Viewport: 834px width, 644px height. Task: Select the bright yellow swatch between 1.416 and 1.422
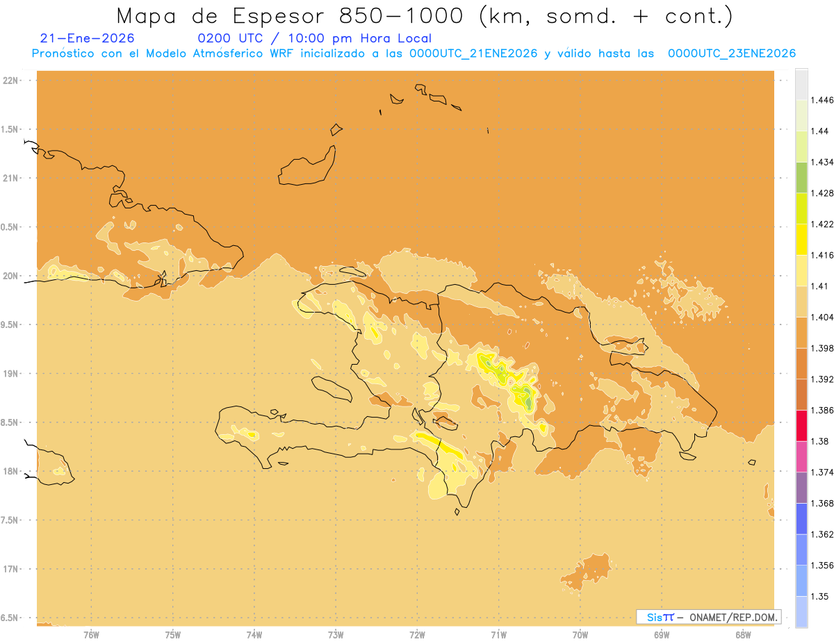coord(801,240)
